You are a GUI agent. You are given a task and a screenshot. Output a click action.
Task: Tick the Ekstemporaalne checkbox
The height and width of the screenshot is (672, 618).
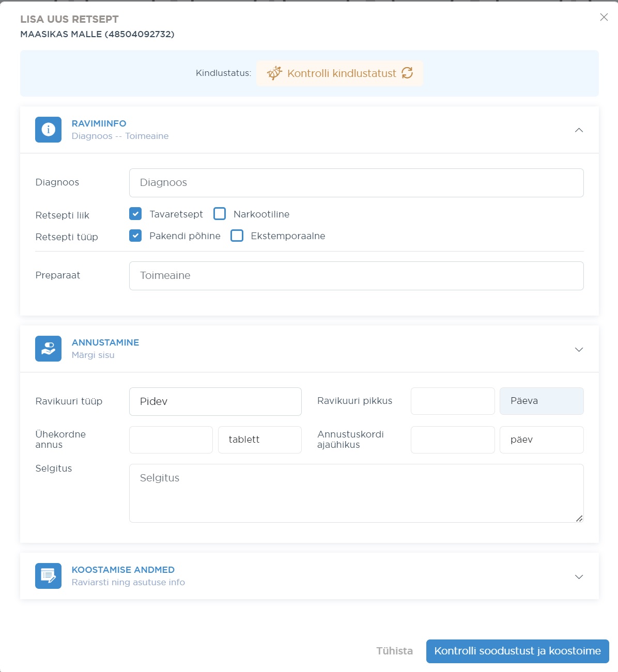pos(237,236)
